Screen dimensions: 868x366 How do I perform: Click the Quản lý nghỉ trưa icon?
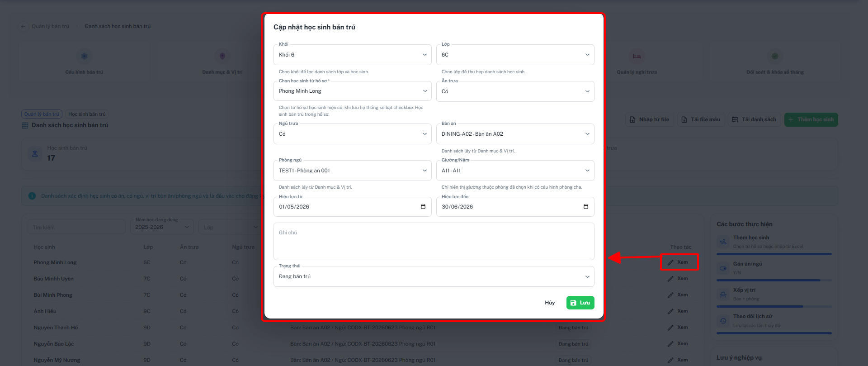637,56
